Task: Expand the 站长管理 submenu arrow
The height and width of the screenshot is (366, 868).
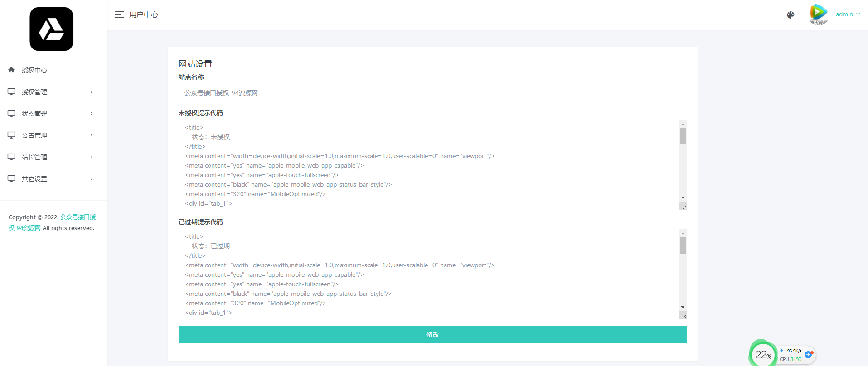Action: coord(92,157)
